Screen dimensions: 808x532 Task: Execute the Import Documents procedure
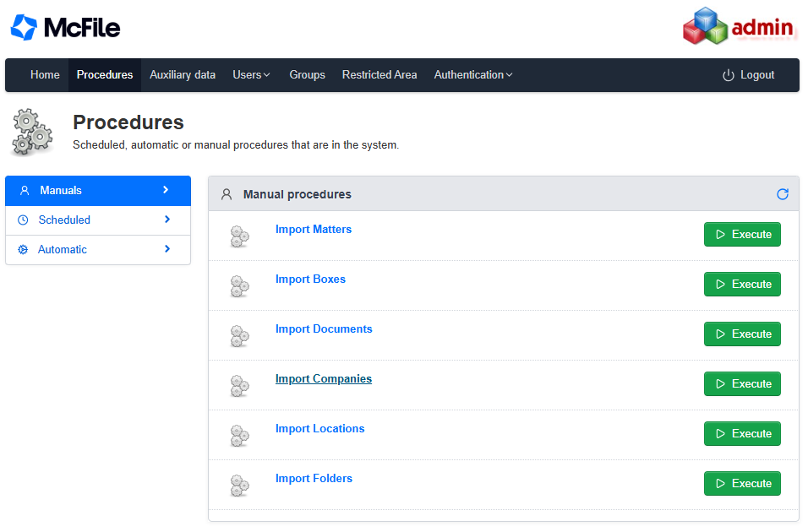(742, 334)
